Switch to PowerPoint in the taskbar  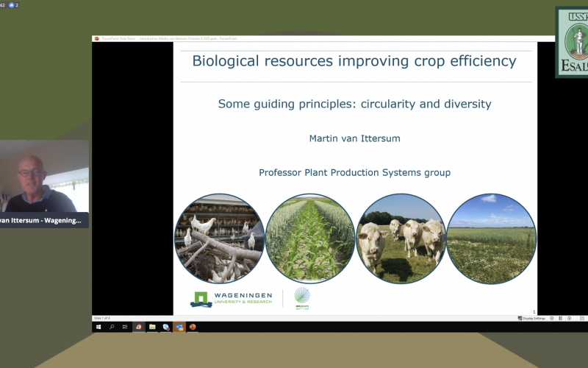193,327
